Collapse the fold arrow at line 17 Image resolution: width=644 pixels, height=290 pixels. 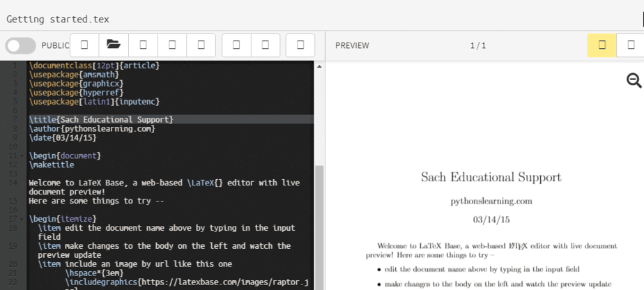(x=22, y=219)
